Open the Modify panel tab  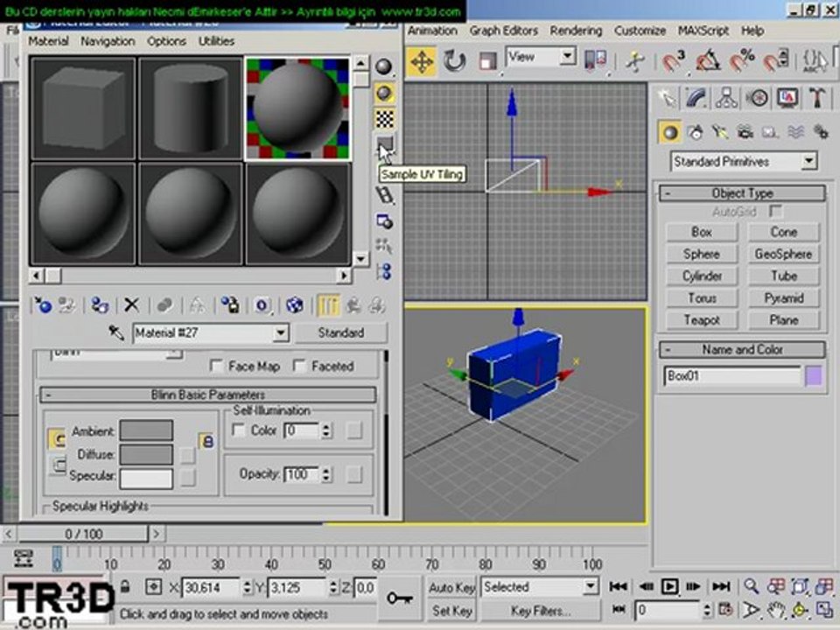click(x=696, y=98)
